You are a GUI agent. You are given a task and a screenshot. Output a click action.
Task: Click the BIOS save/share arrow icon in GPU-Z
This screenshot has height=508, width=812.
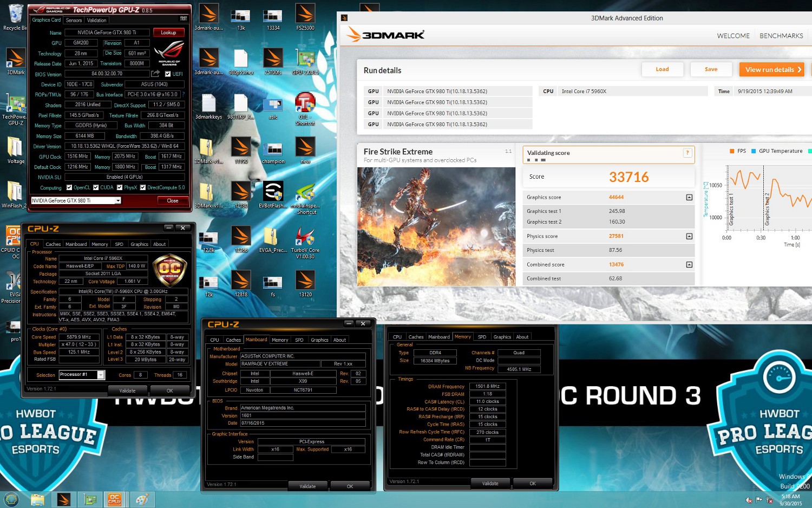point(155,74)
